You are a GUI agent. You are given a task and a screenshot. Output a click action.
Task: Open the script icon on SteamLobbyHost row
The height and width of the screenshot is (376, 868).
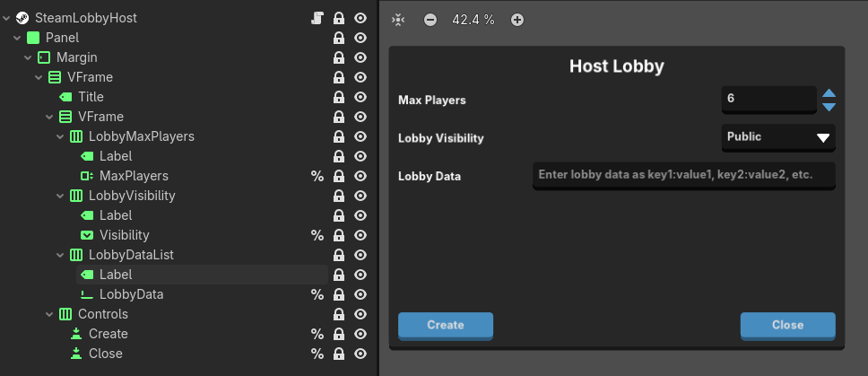[x=317, y=18]
